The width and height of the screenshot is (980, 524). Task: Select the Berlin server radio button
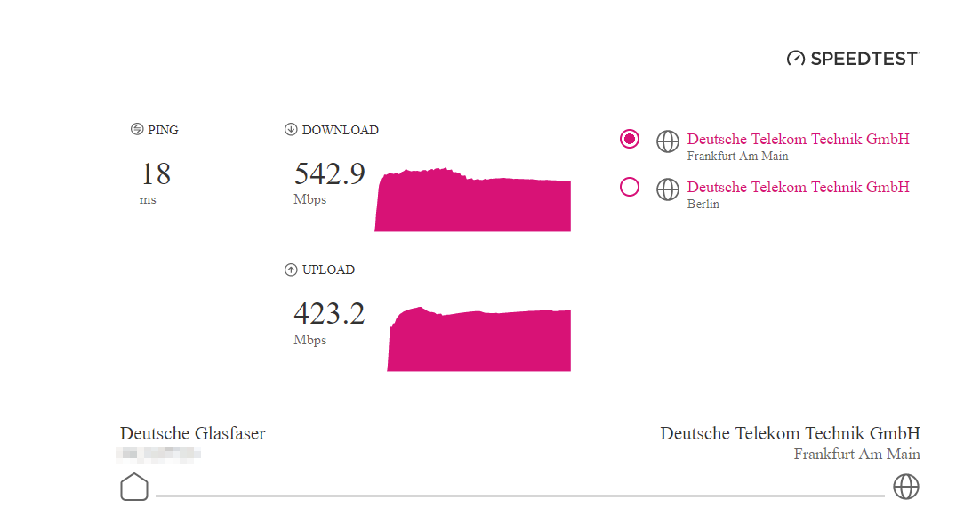(x=630, y=187)
